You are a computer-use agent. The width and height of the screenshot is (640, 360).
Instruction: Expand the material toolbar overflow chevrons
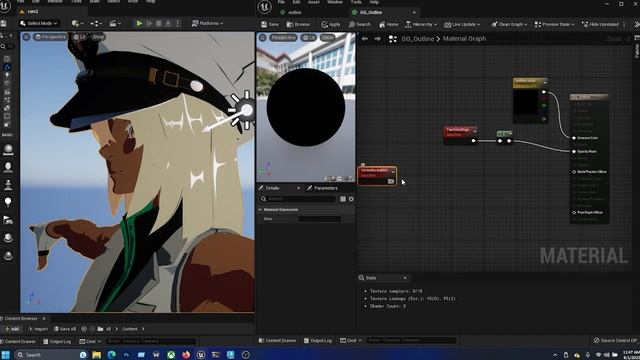[636, 24]
